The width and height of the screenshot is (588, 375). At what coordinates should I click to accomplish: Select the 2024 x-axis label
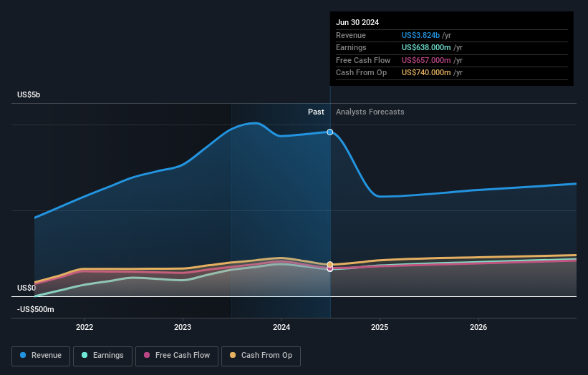click(281, 327)
